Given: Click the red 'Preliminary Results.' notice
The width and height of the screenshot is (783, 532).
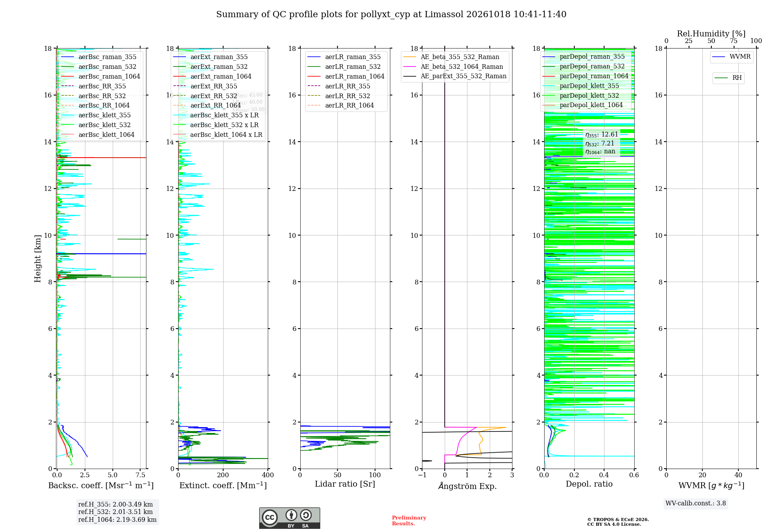Looking at the screenshot, I should coord(409,521).
